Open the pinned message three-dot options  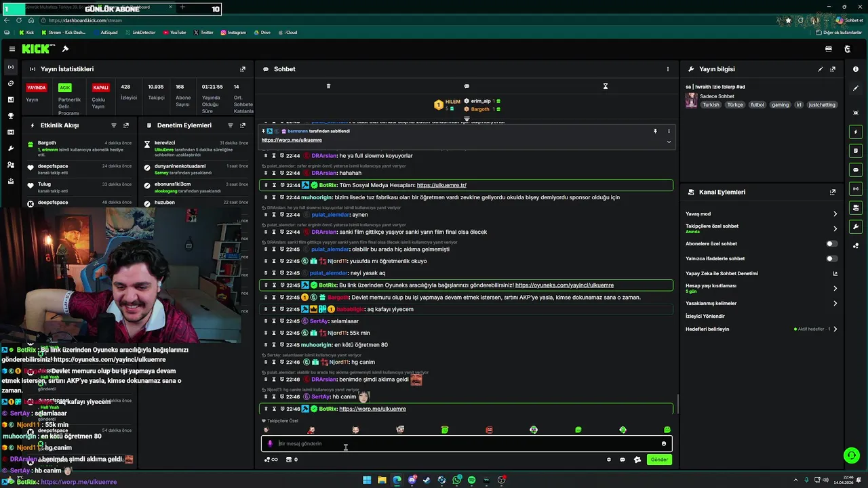[x=669, y=131]
